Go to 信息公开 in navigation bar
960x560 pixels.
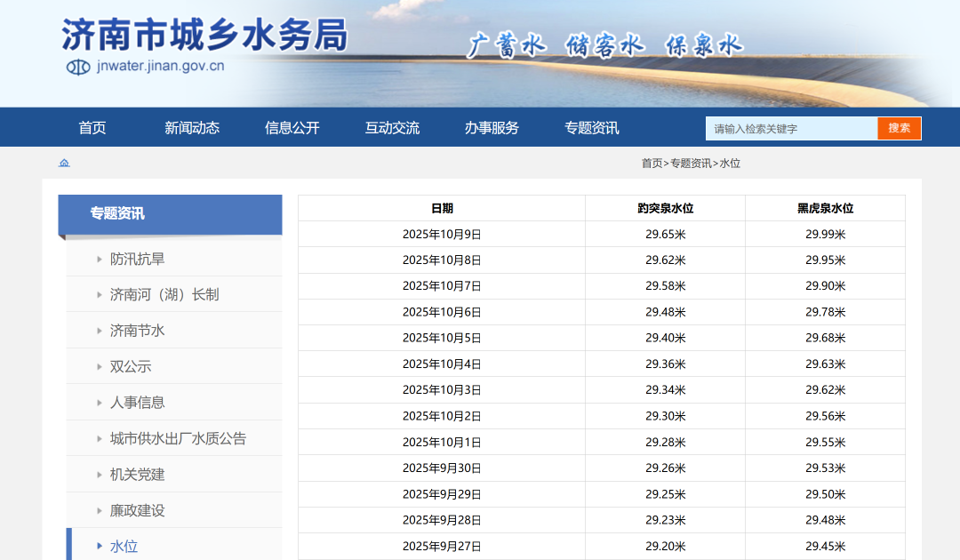coord(292,128)
